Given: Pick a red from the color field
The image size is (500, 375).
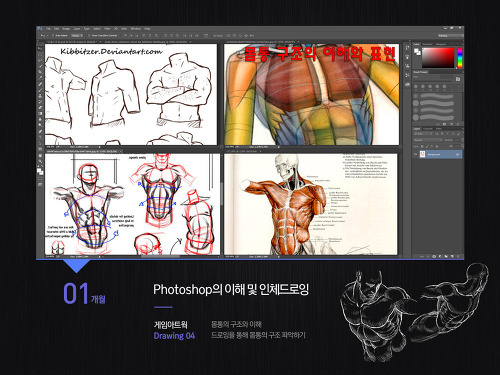Looking at the screenshot, I should coord(439,57).
